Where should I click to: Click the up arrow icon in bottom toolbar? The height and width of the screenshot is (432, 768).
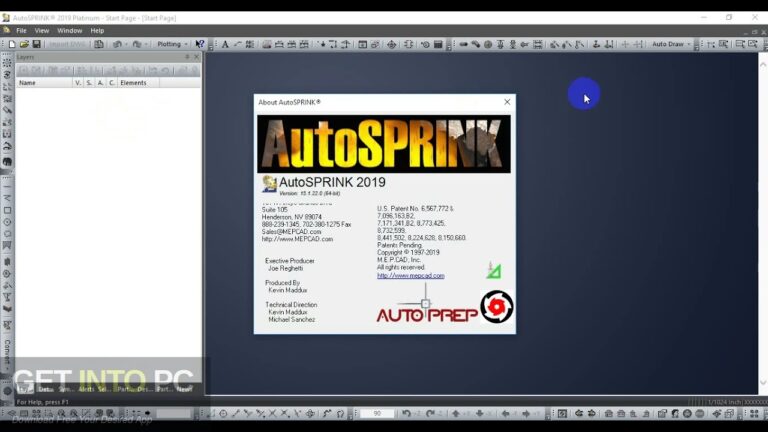456,414
